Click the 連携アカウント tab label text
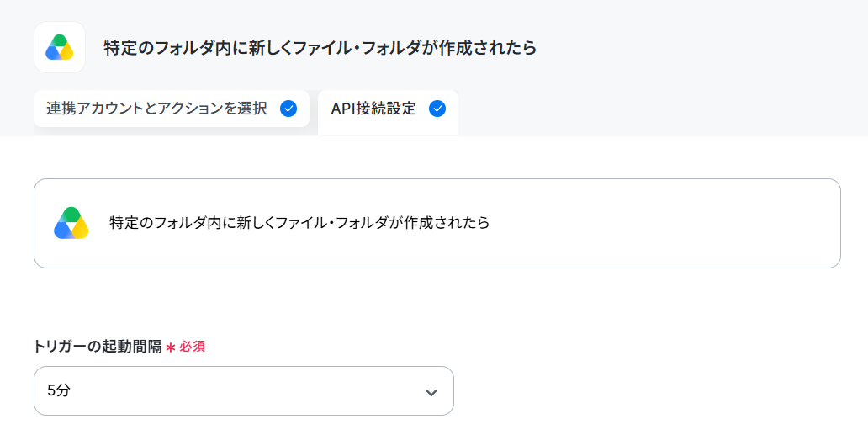Image resolution: width=868 pixels, height=435 pixels. [156, 109]
